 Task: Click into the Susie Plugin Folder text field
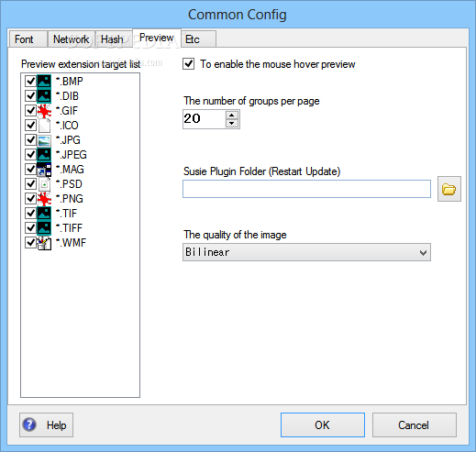pos(306,189)
